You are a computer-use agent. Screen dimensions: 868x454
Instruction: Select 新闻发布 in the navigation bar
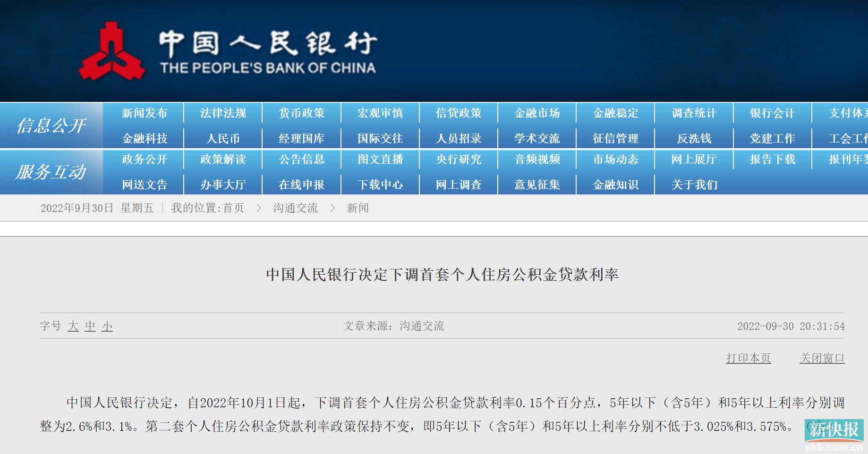click(x=143, y=113)
